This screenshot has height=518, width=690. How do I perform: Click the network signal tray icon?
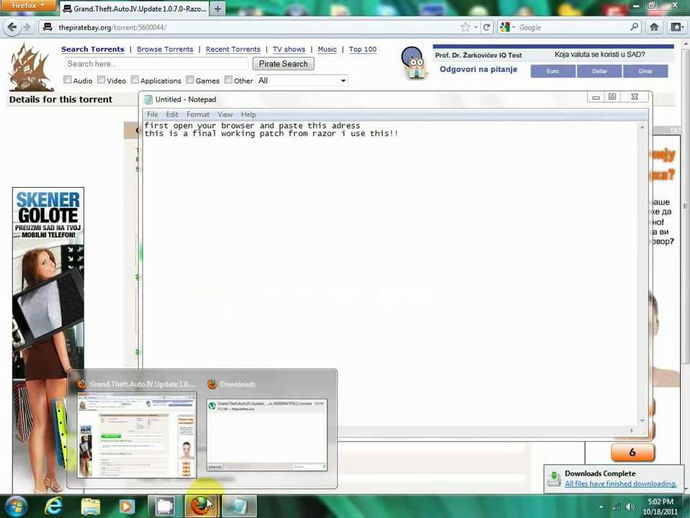pos(616,507)
